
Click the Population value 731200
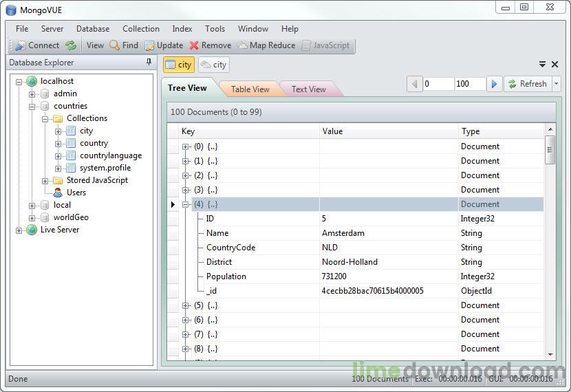click(x=389, y=276)
